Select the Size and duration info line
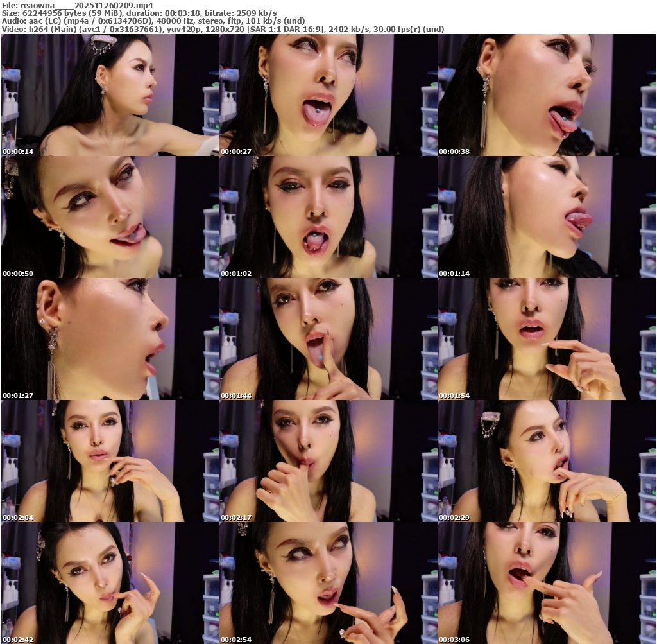The width and height of the screenshot is (657, 644). [139, 13]
